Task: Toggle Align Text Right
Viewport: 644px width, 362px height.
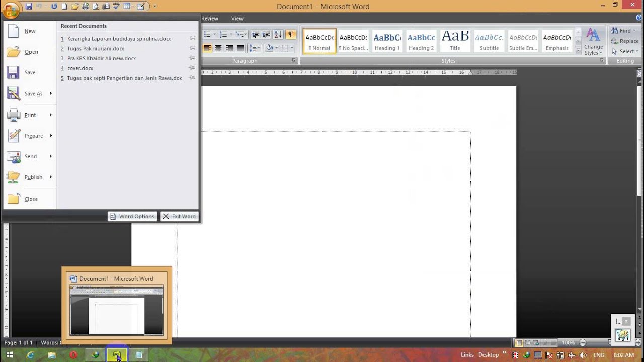Action: (229, 48)
